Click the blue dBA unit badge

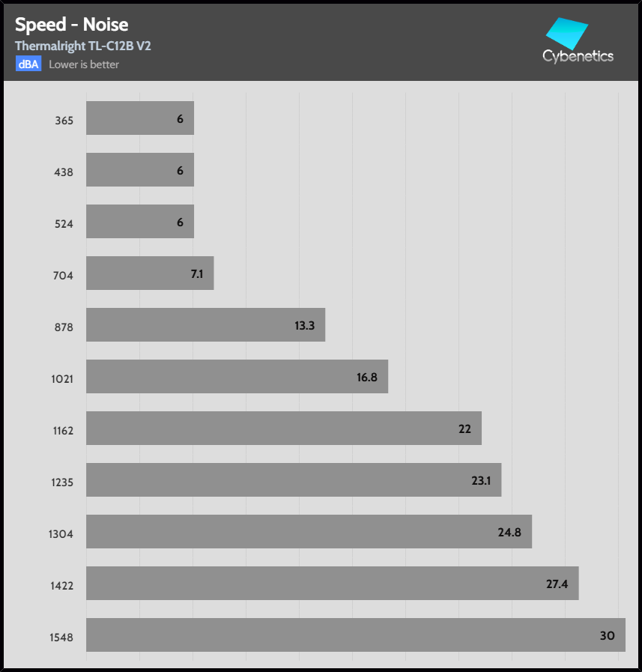point(28,64)
